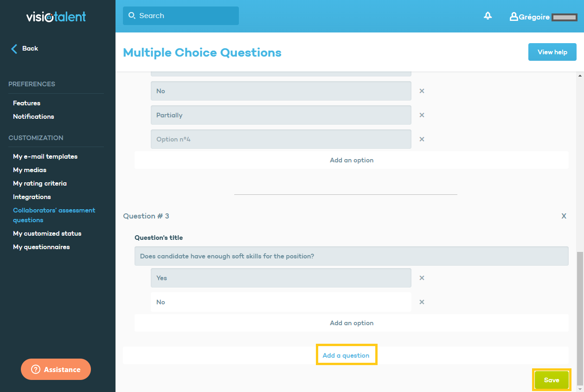This screenshot has height=392, width=584.
Task: Remove the "Yes" option in Question 3
Action: (x=422, y=278)
